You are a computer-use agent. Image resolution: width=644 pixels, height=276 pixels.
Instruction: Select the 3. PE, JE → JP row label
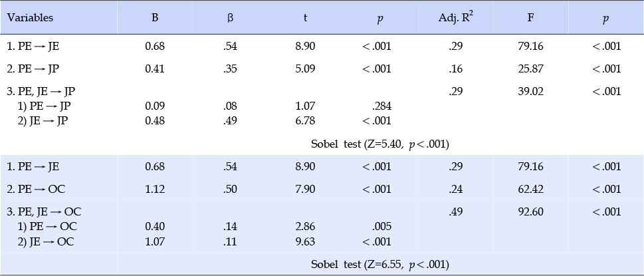[41, 91]
